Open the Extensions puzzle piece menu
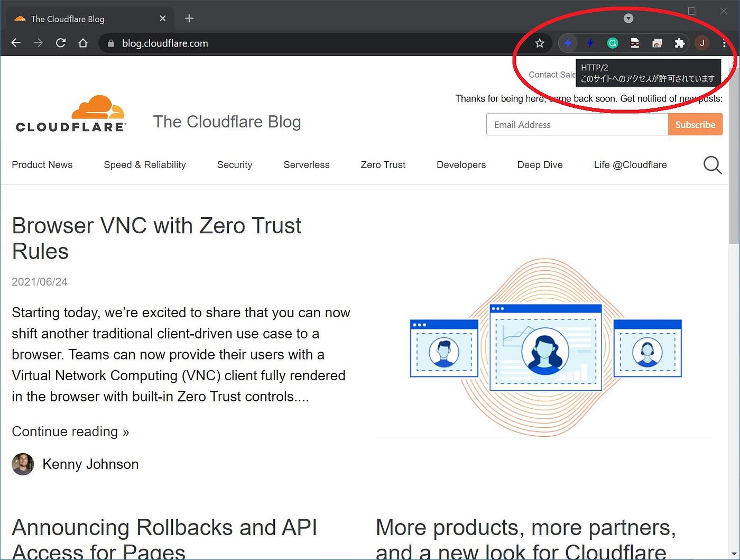The height and width of the screenshot is (560, 740). pos(680,43)
